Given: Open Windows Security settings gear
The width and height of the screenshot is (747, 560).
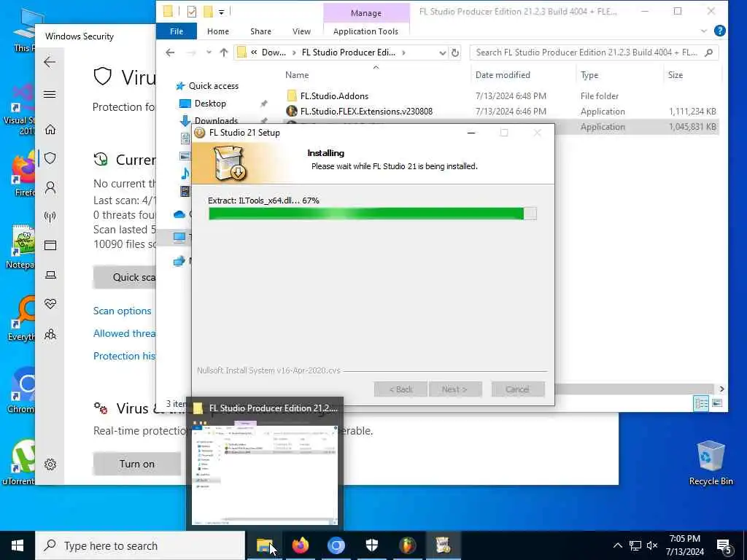Looking at the screenshot, I should coord(50,464).
